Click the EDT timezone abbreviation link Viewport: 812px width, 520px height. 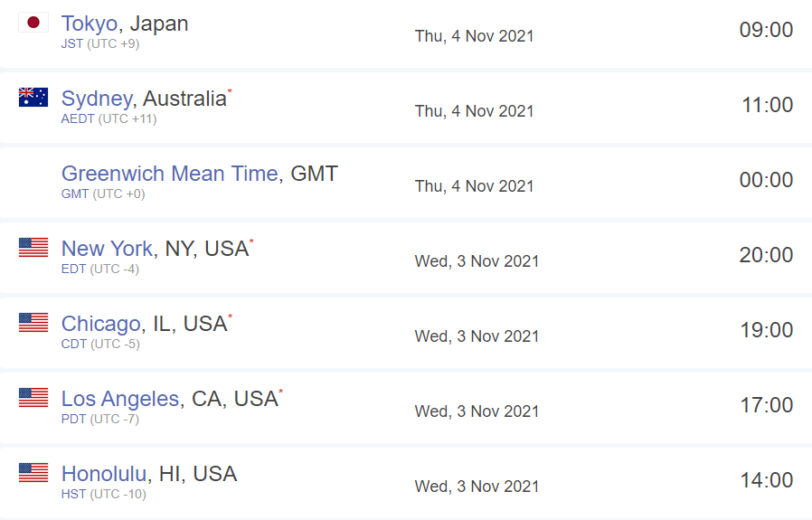click(73, 269)
